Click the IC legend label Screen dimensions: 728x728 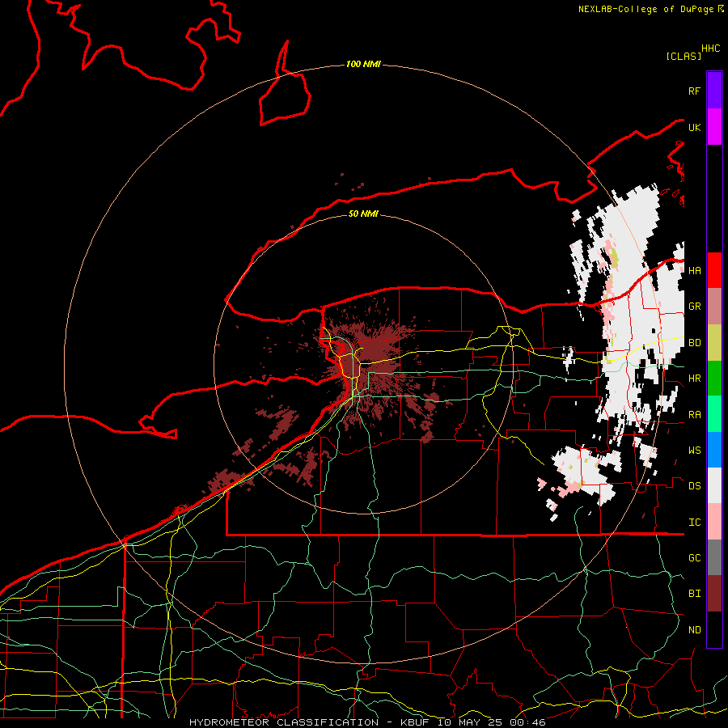point(695,523)
